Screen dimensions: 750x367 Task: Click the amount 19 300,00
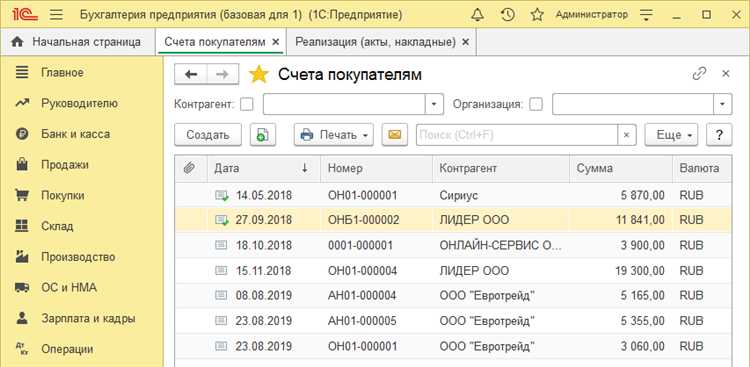click(640, 270)
